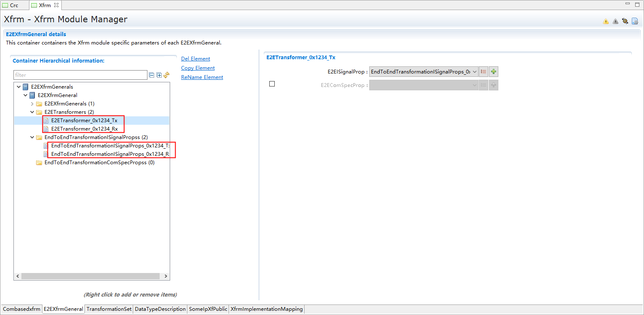Screen dimensions: 644x315
Task: Expand all tree nodes with plus icon
Action: pyautogui.click(x=159, y=75)
